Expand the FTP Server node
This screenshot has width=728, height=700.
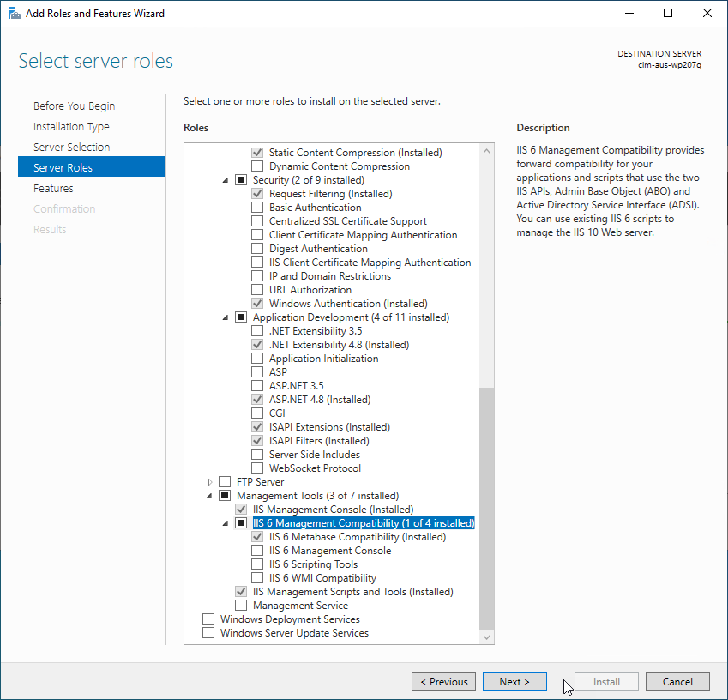click(x=210, y=482)
